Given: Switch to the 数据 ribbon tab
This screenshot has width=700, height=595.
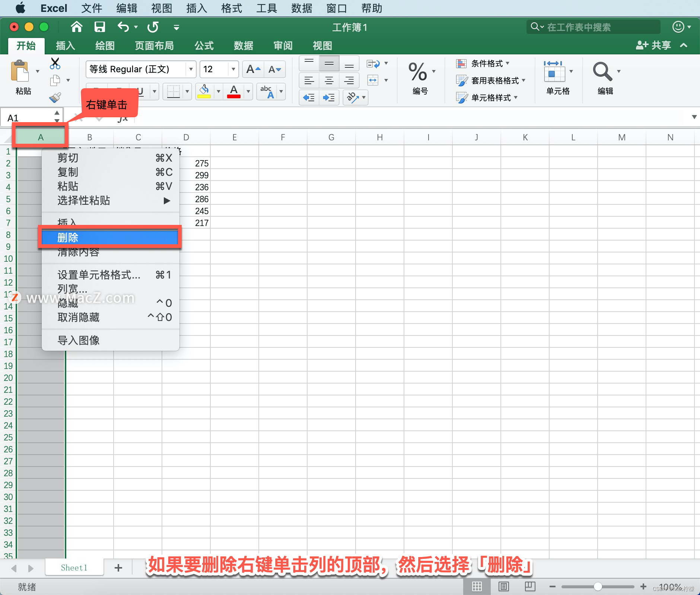Looking at the screenshot, I should [x=243, y=45].
